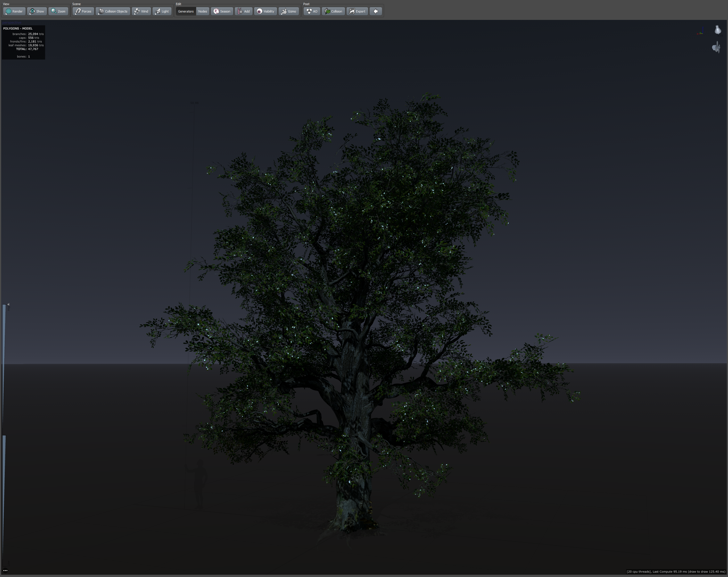
Task: Toggle Wind in the scene
Action: (x=141, y=11)
